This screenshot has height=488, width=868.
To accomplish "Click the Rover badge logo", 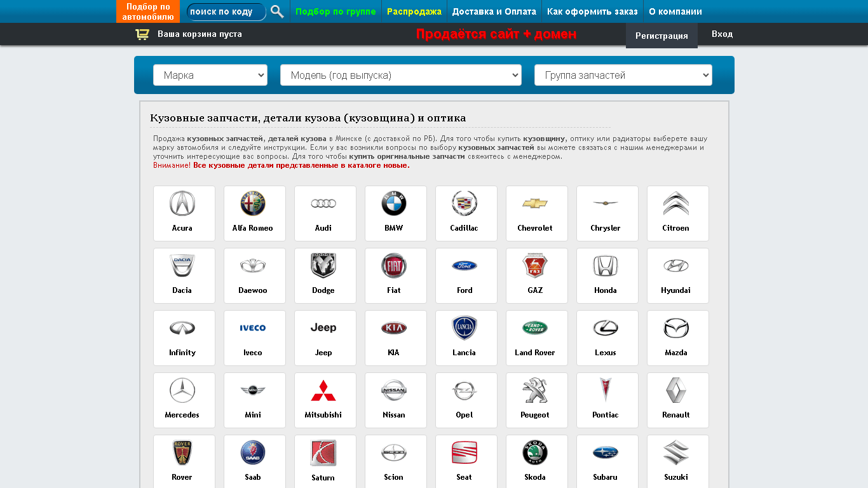I will click(182, 452).
